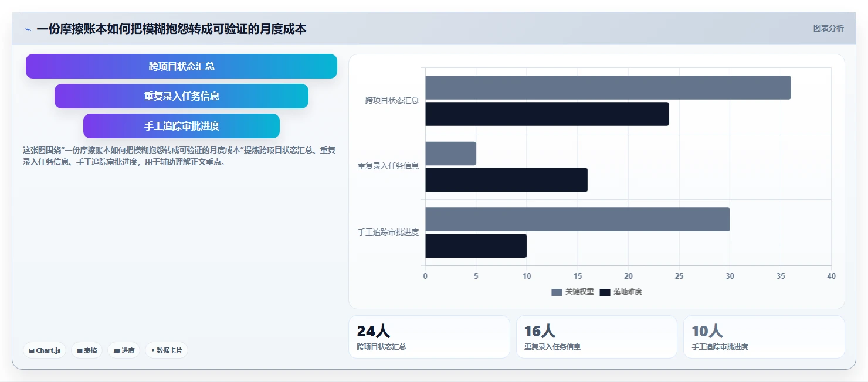868x382 pixels.
Task: Select the 跨项目状态汇总 funnel bar
Action: 181,66
